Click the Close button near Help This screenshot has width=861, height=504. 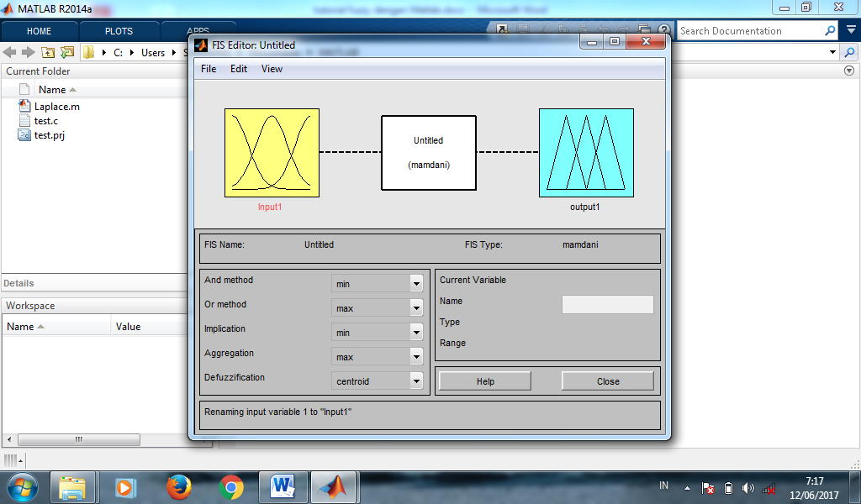607,380
